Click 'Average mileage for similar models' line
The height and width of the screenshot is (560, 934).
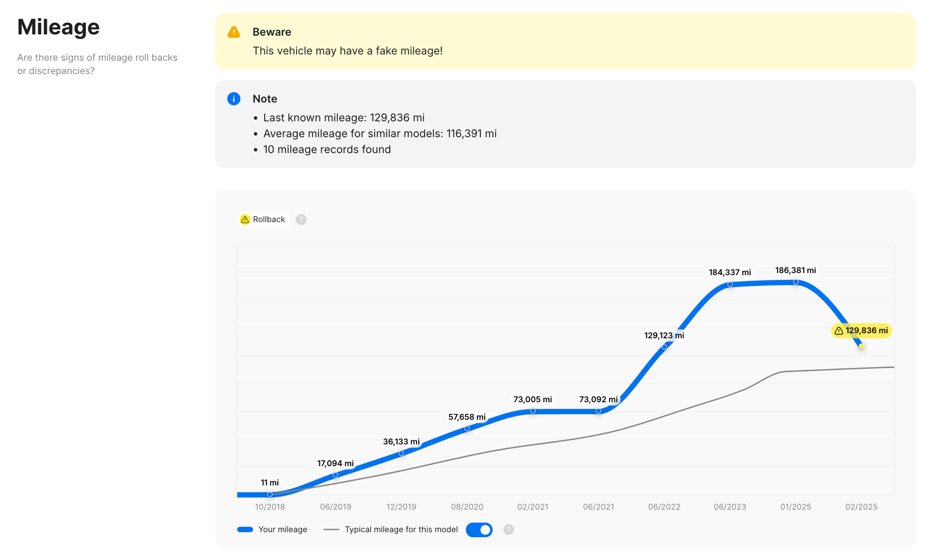click(380, 133)
